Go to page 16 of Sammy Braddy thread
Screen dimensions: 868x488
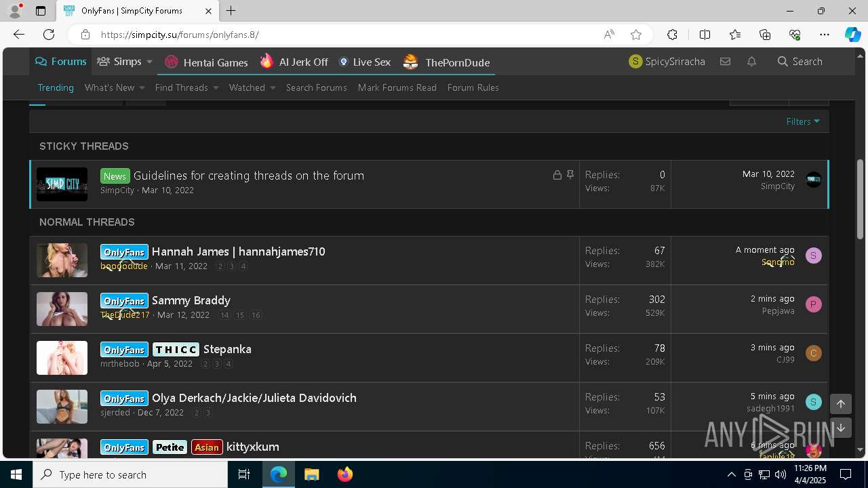pyautogui.click(x=256, y=315)
